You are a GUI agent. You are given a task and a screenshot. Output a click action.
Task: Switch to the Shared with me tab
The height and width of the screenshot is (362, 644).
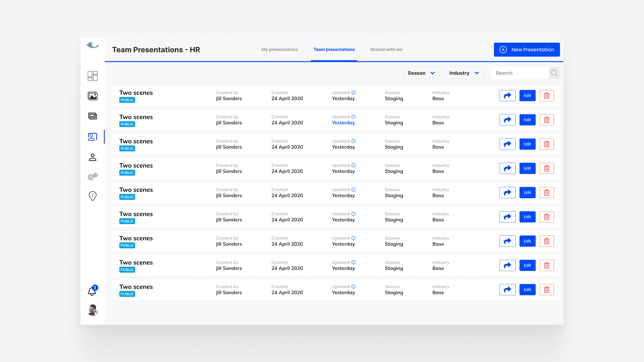386,49
